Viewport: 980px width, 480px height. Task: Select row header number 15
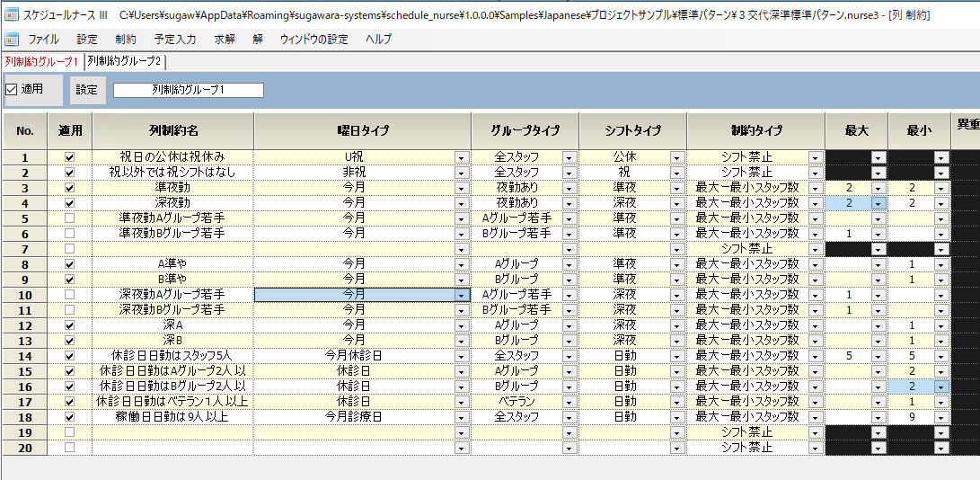[24, 370]
